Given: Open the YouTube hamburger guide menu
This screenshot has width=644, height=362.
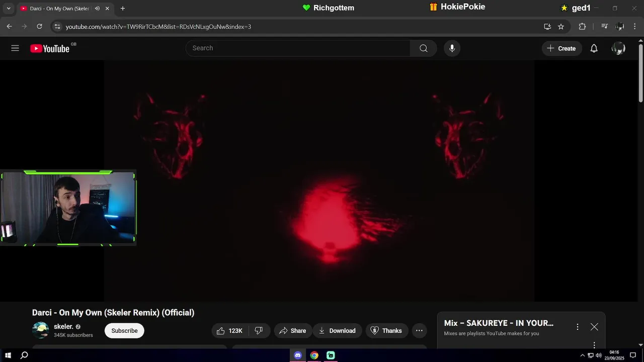Looking at the screenshot, I should [x=15, y=48].
